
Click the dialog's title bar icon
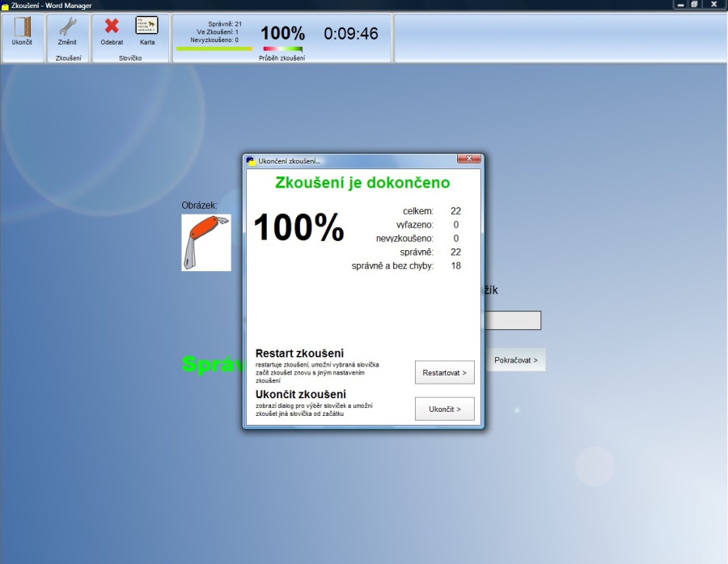click(x=251, y=161)
